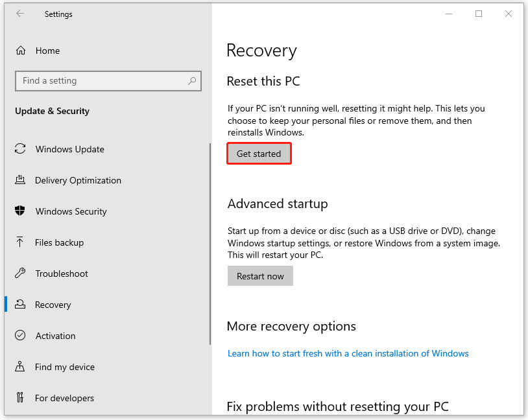Viewport: 528px width, 420px height.
Task: Select Delivery Optimization in sidebar
Action: coord(78,180)
